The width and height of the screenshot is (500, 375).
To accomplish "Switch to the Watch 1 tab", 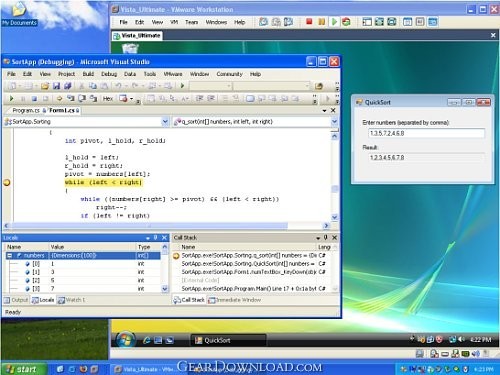I will [71, 300].
